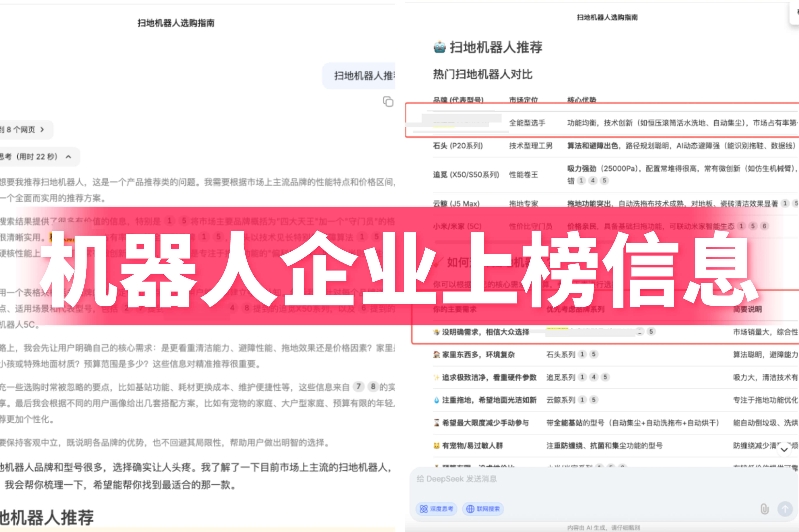Open citation 1 beside 石头系列
The image size is (799, 532).
(582, 354)
